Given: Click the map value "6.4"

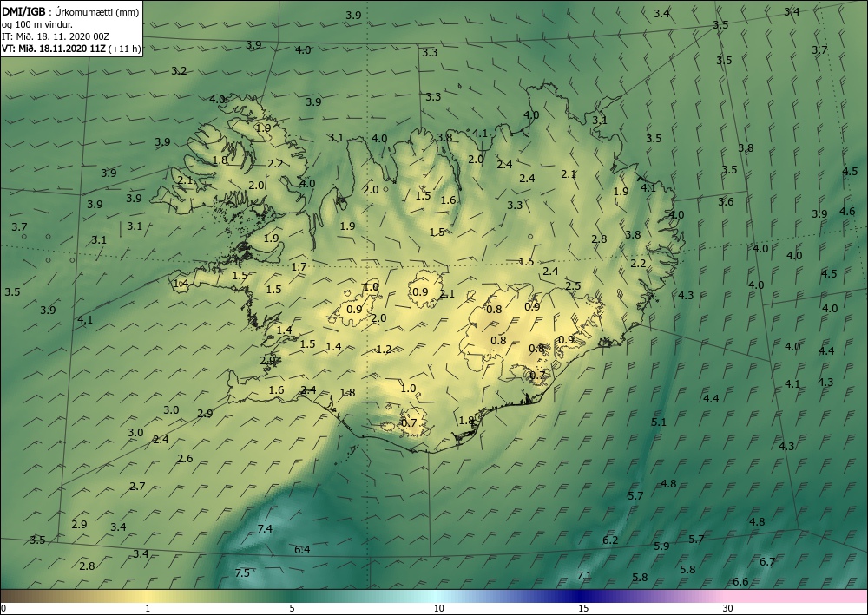Looking at the screenshot, I should (x=302, y=550).
